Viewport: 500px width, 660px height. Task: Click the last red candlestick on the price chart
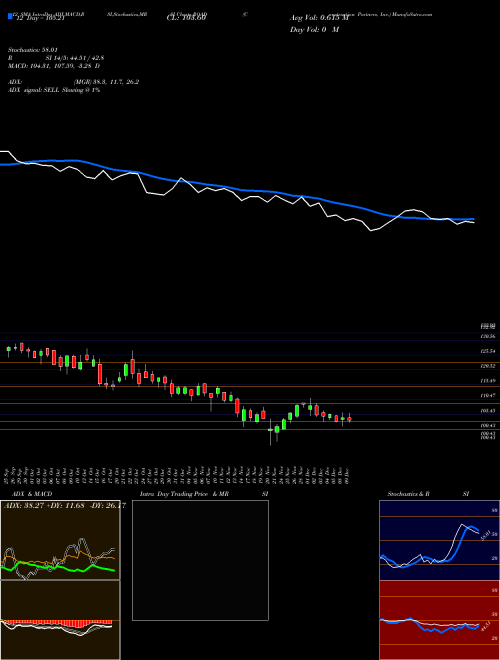pos(349,418)
